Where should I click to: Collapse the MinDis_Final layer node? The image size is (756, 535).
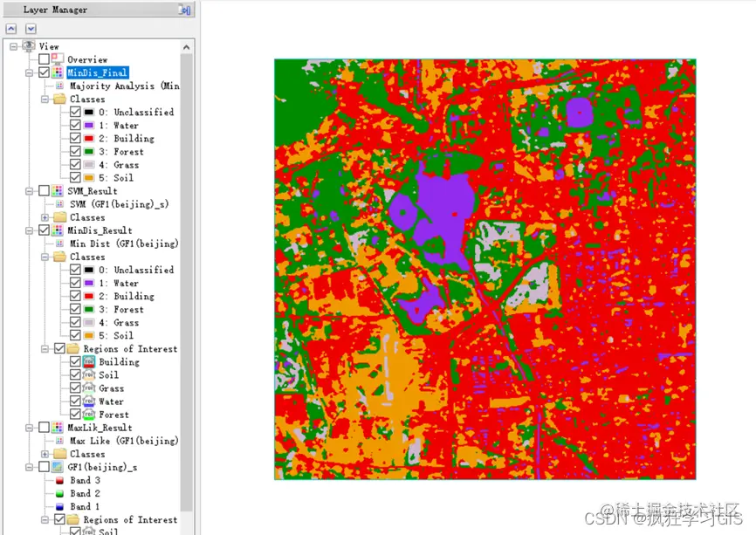point(30,72)
